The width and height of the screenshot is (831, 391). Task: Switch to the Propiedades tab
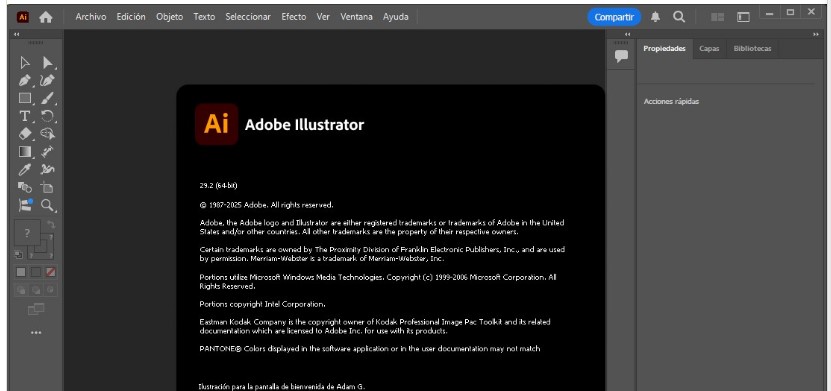tap(665, 49)
